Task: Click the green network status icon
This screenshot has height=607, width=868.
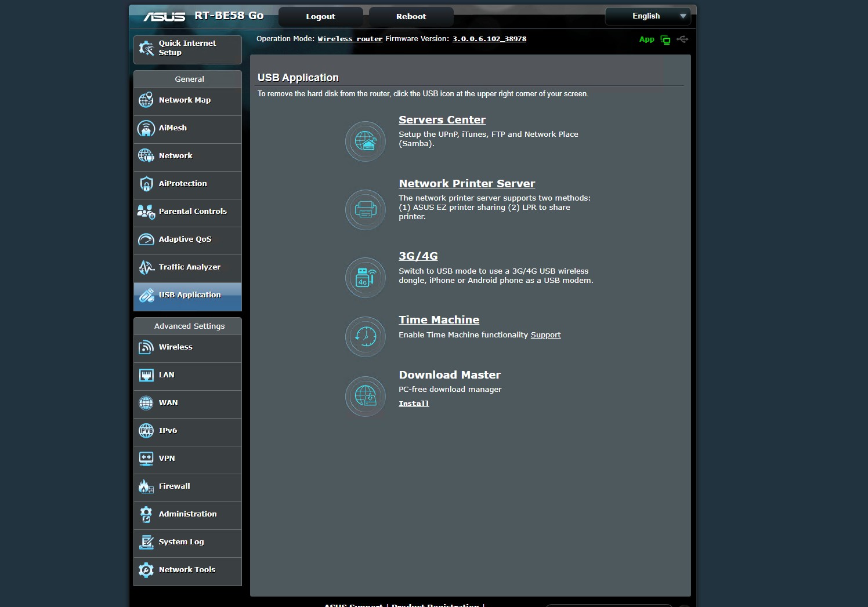Action: (666, 39)
